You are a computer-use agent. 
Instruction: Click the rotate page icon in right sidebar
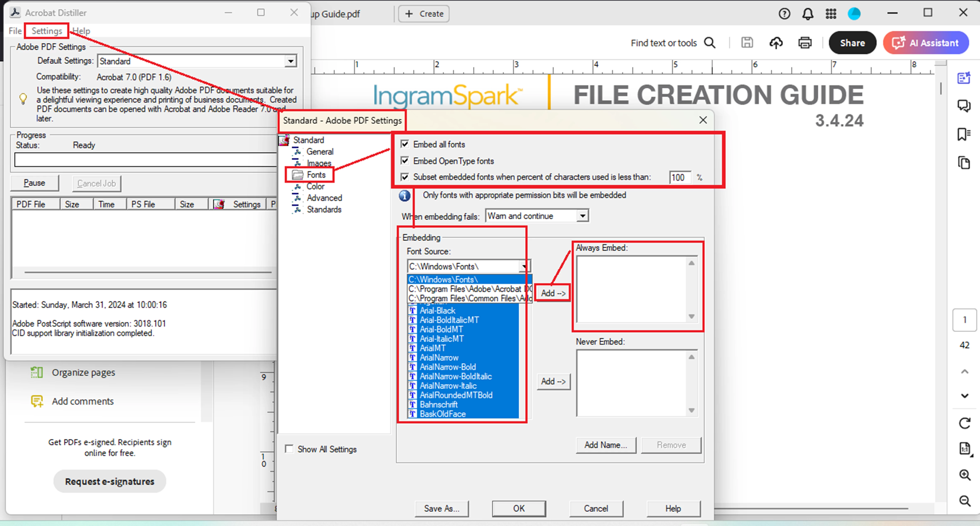pyautogui.click(x=965, y=423)
